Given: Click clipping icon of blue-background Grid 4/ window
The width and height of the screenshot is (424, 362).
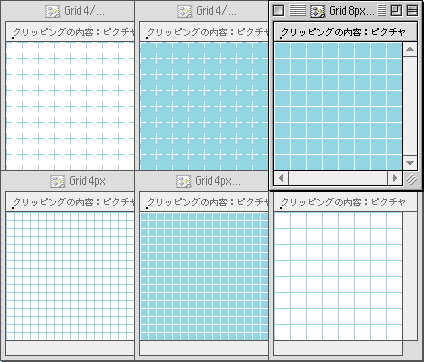Looking at the screenshot, I should coord(184,11).
